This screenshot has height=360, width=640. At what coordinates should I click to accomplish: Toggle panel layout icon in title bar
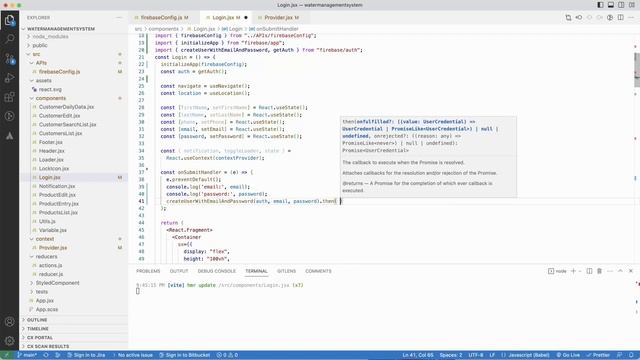pyautogui.click(x=611, y=5)
